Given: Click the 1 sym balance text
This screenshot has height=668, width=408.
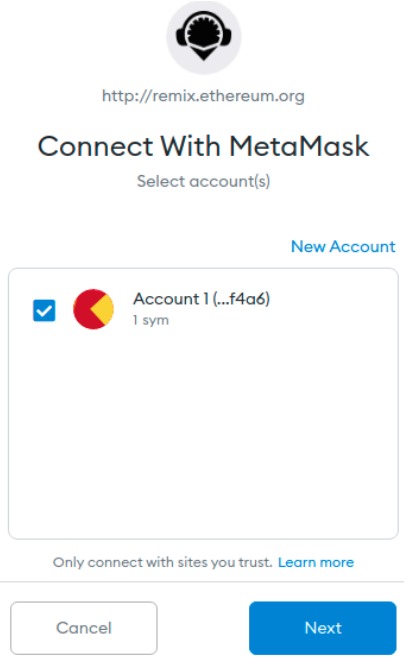Looking at the screenshot, I should click(151, 320).
